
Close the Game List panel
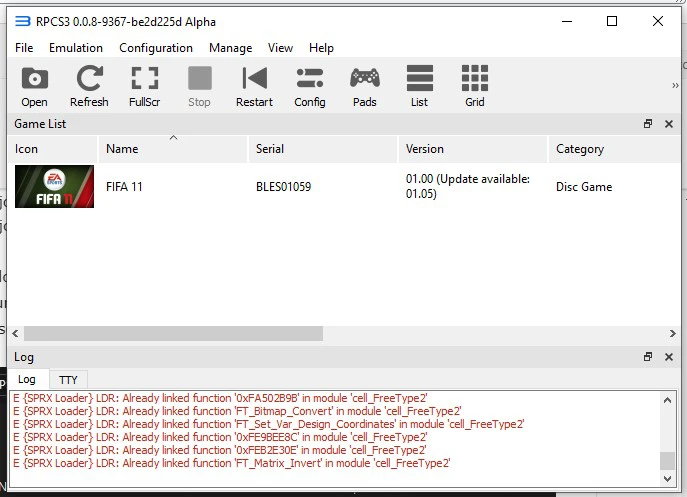[x=669, y=124]
